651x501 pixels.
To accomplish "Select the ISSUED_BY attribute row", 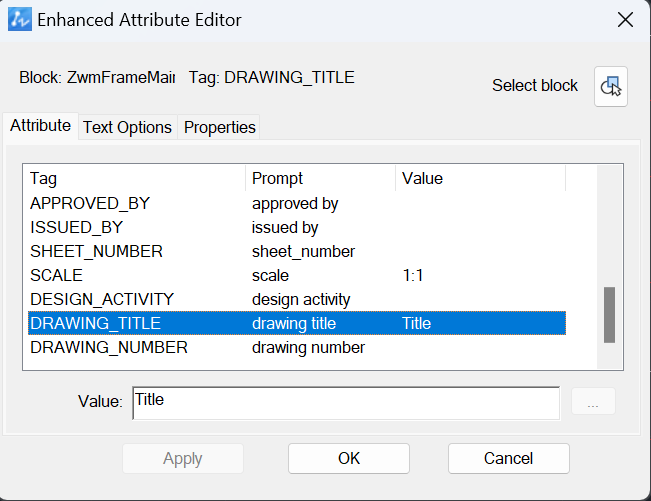I will (297, 227).
